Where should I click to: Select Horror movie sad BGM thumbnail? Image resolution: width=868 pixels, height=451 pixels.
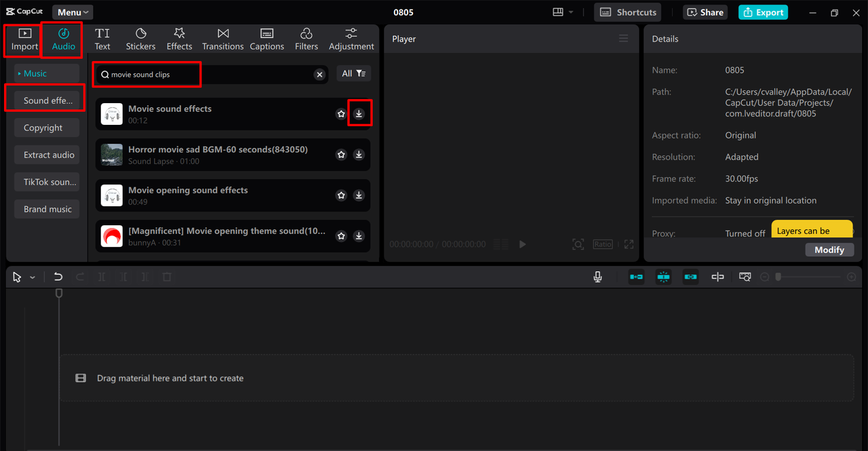pos(112,155)
